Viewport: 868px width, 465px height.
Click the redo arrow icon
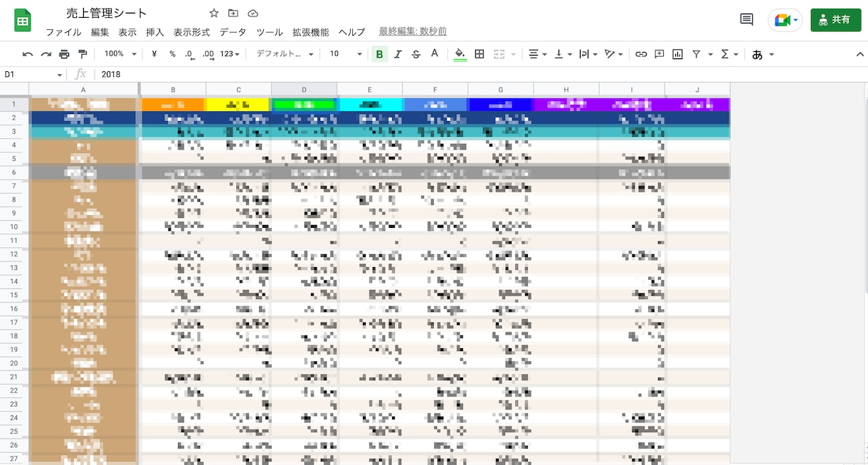[46, 54]
